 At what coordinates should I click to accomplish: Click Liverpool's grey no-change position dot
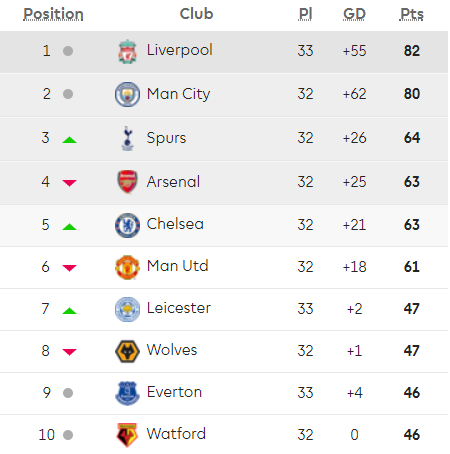coord(68,51)
